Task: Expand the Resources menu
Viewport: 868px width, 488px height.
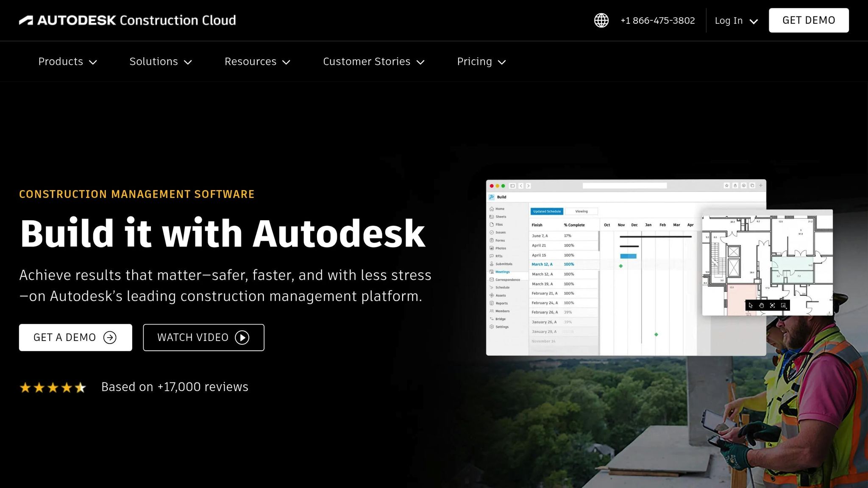Action: [x=257, y=61]
